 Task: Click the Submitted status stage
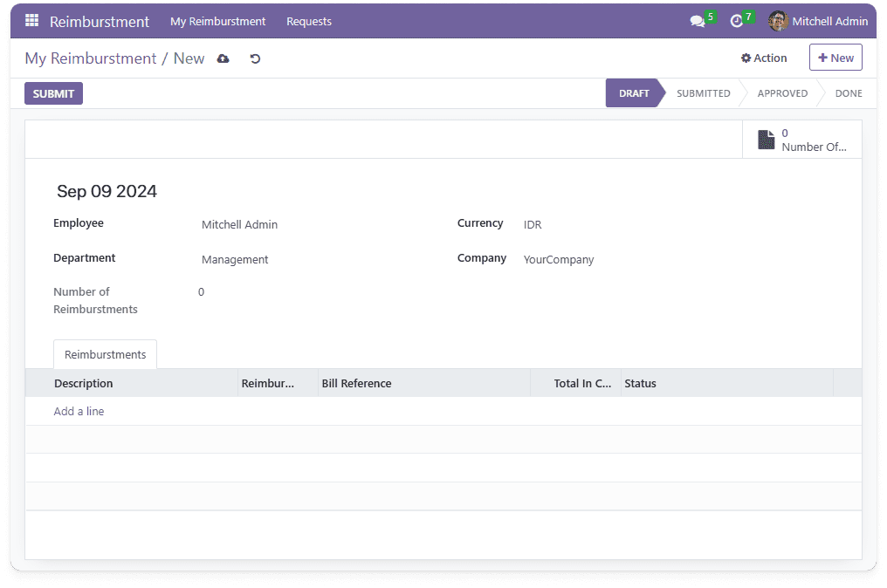pos(703,93)
